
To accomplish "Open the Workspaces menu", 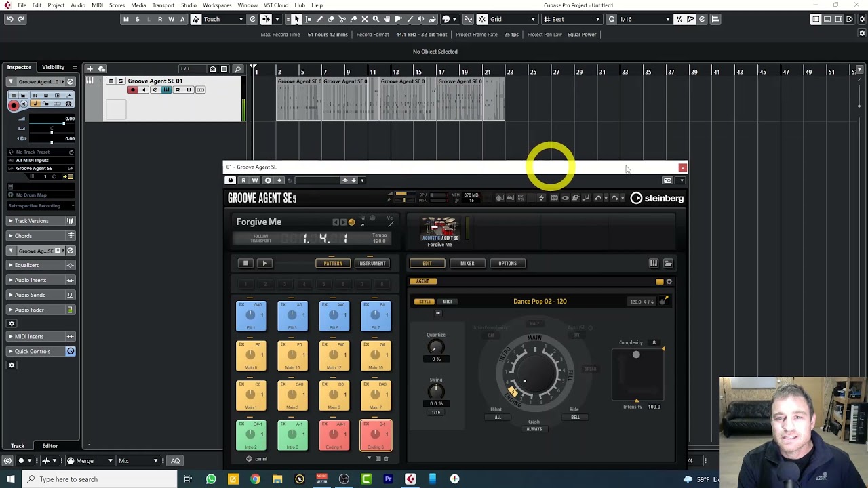I will pyautogui.click(x=217, y=5).
